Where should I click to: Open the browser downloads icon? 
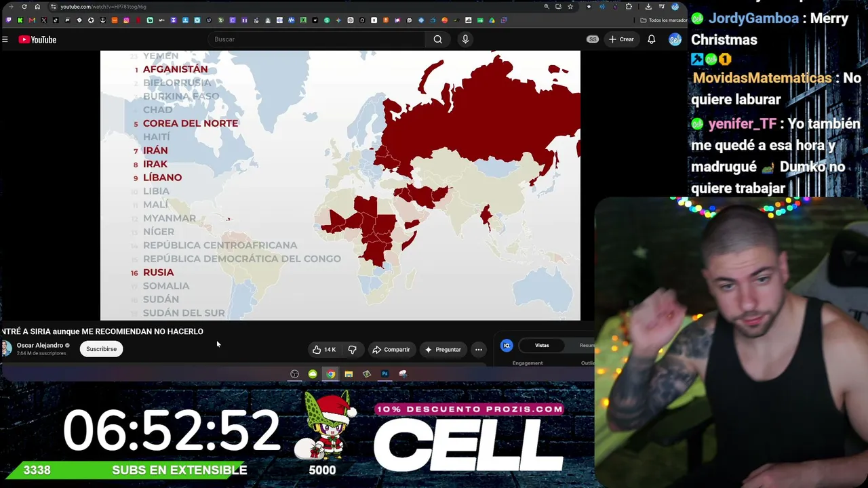(648, 7)
